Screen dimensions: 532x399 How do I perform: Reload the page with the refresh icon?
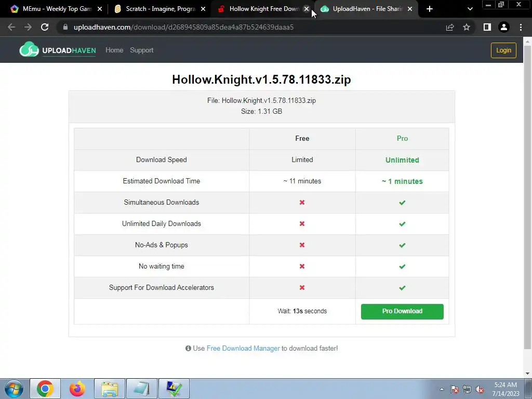tap(45, 27)
